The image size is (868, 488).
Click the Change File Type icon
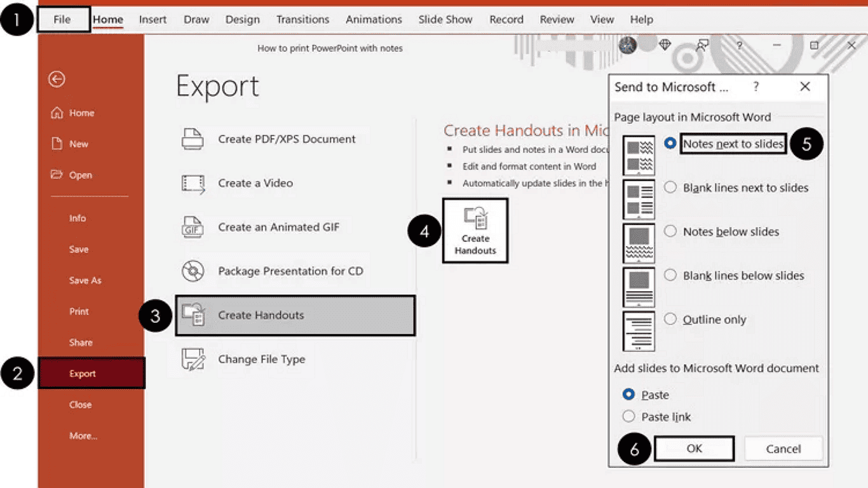193,360
